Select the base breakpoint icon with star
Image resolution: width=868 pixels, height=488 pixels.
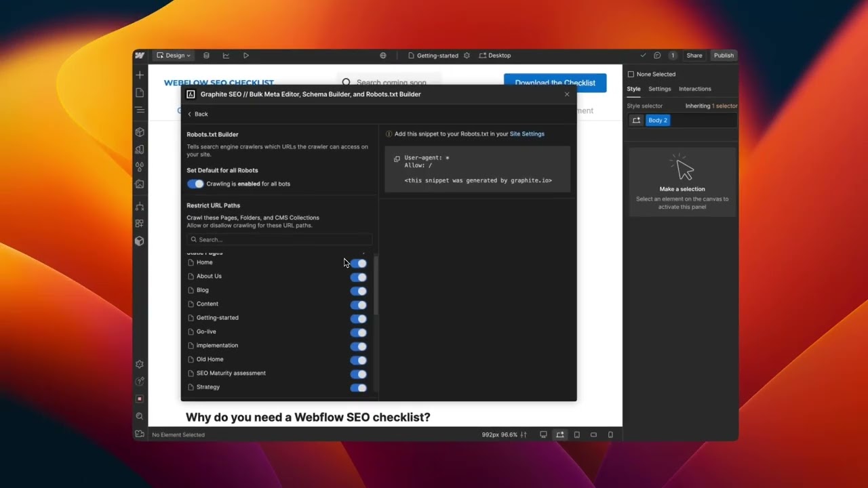pos(560,434)
